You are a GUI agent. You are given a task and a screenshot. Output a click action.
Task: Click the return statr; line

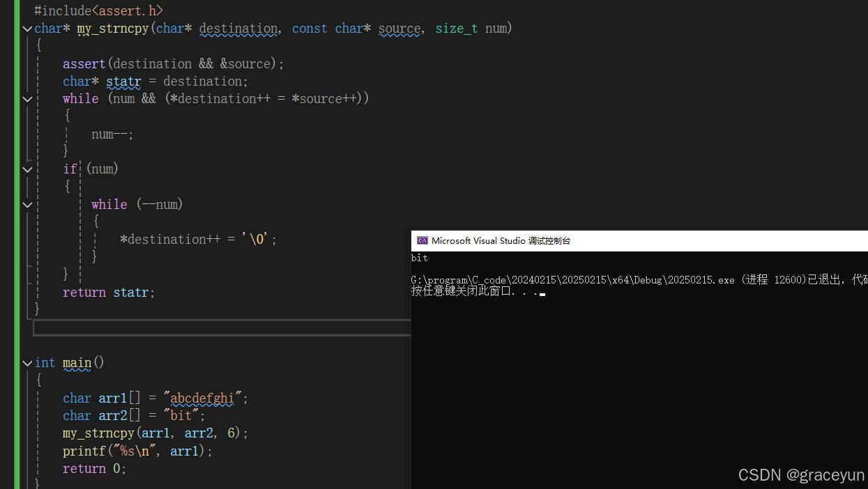click(x=109, y=293)
